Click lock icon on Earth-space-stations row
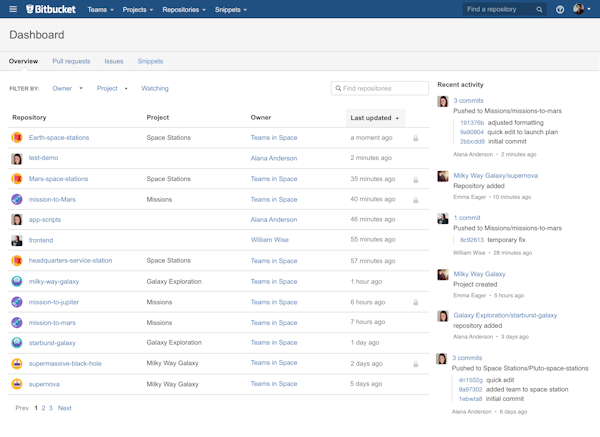The width and height of the screenshot is (600, 437). [416, 138]
